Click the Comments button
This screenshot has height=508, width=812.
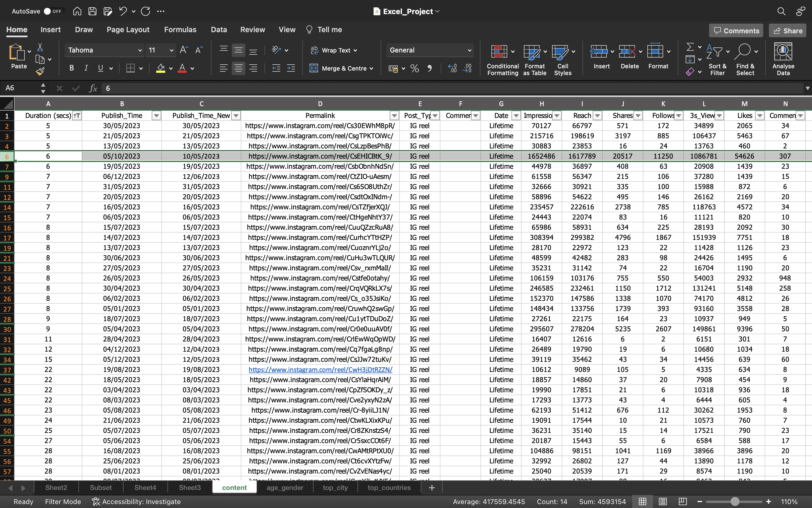pos(736,30)
